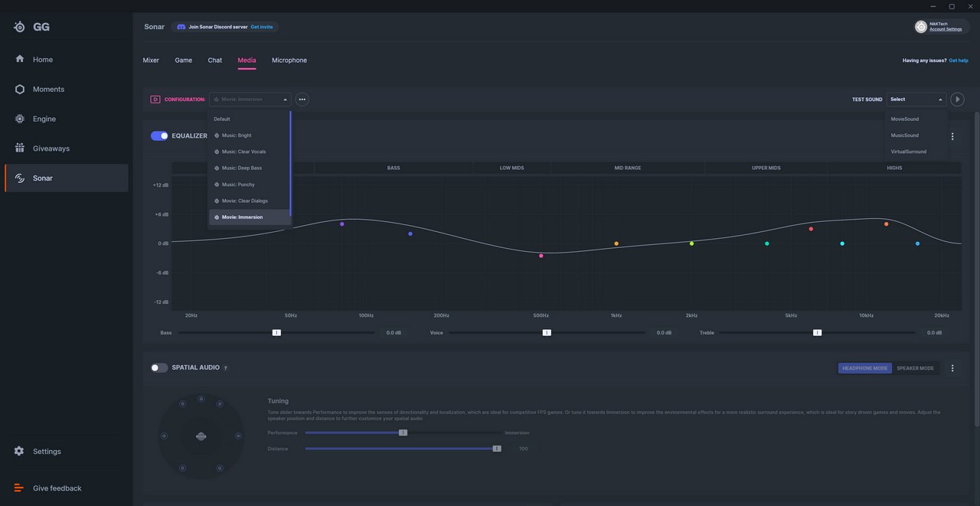Image resolution: width=980 pixels, height=506 pixels.
Task: Switch to the Mixer tab
Action: (151, 60)
